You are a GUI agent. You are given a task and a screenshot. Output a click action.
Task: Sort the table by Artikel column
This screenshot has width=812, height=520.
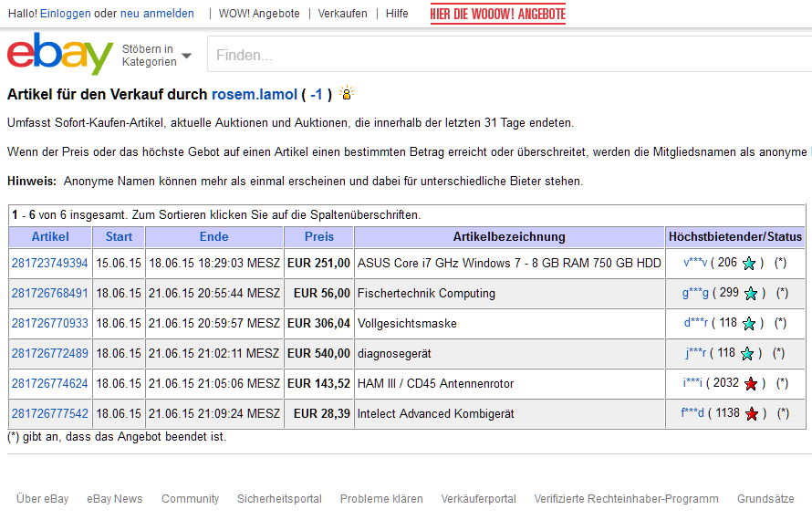[50, 237]
